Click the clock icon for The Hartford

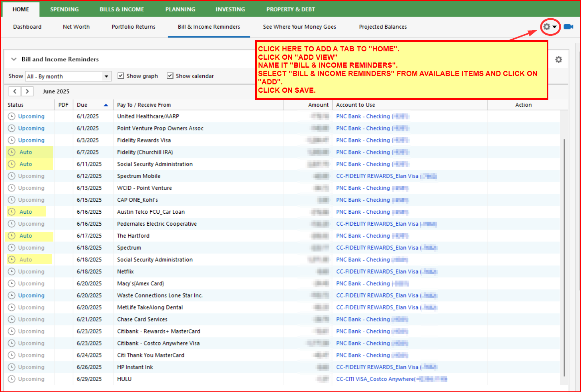coord(12,236)
